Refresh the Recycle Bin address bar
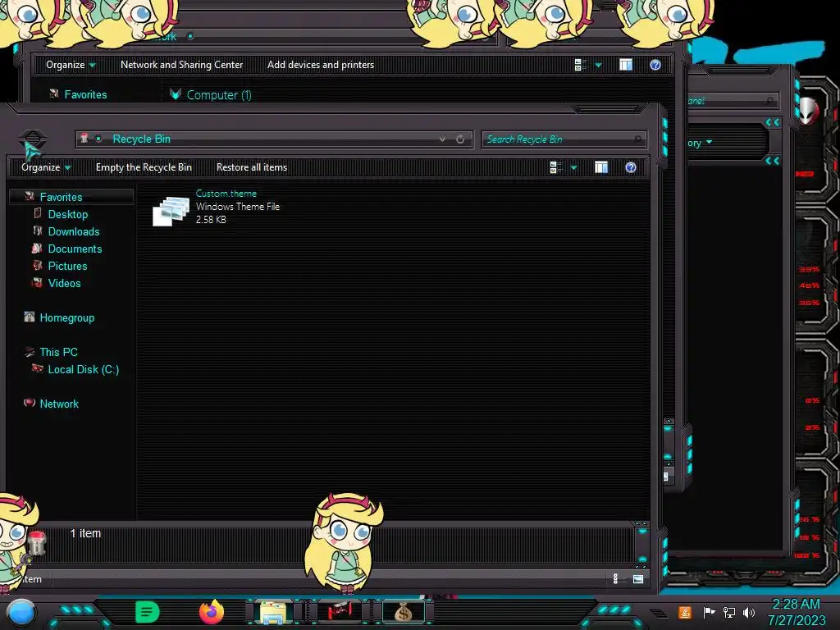 [460, 139]
